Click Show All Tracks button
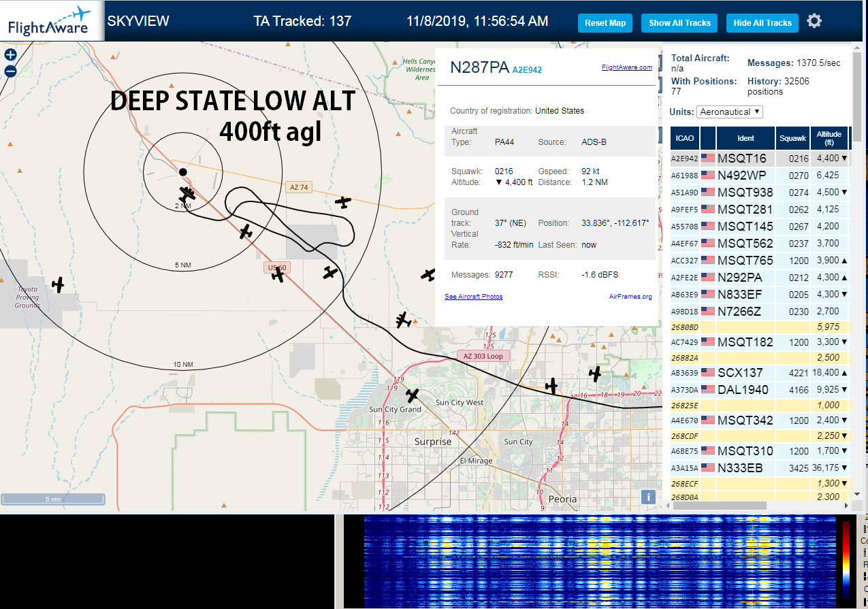The width and height of the screenshot is (868, 609). tap(679, 22)
